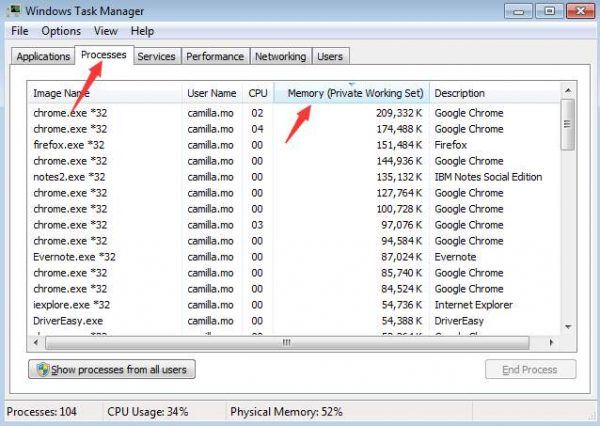Click Show processes from all users
This screenshot has height=426, width=600.
click(x=111, y=369)
